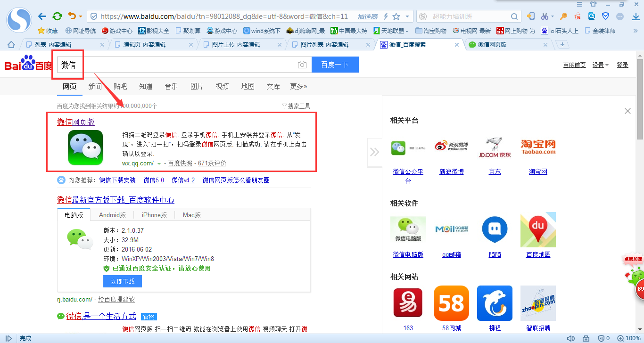Open the 设置 settings dropdown

(x=601, y=65)
